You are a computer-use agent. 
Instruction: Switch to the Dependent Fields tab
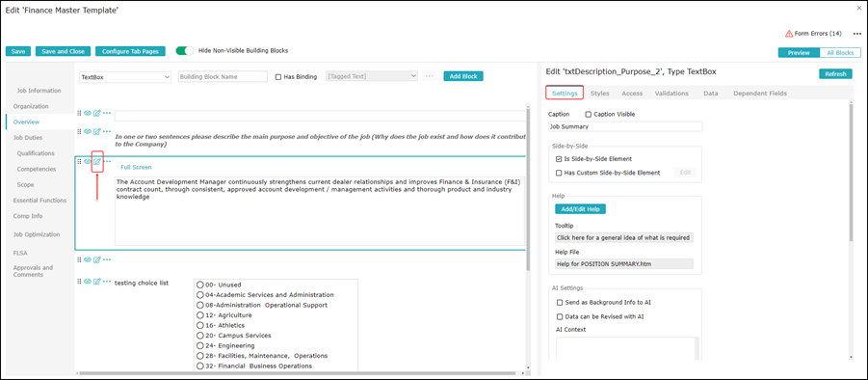click(760, 93)
